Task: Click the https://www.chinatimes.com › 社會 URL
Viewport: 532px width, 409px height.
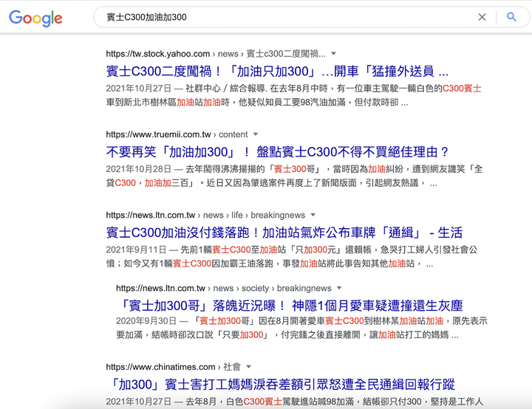Action: point(173,367)
